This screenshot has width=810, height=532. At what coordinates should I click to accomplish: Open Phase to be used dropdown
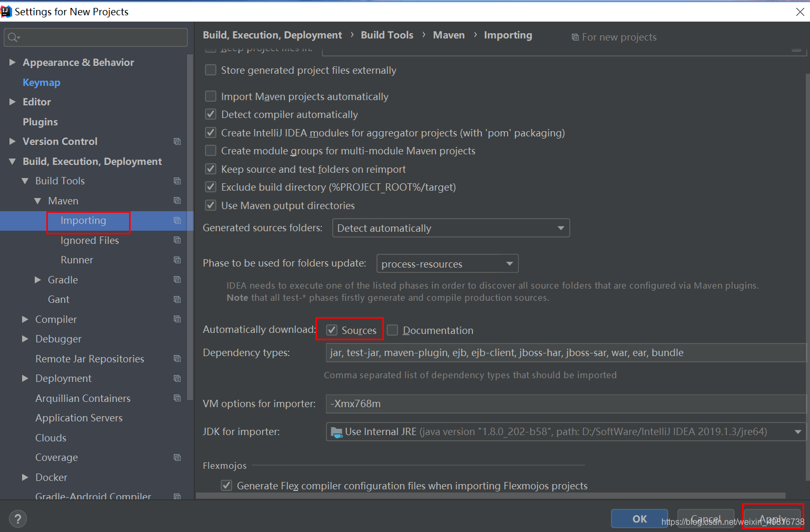pos(447,263)
